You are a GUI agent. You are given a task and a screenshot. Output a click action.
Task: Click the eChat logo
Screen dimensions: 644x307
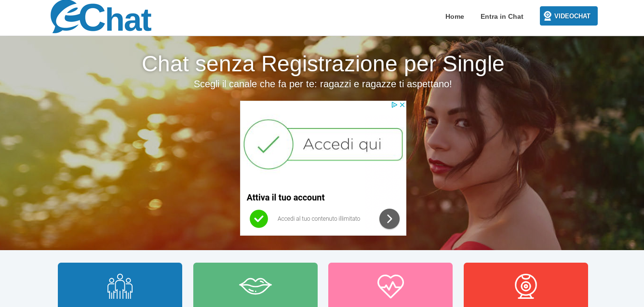tap(101, 16)
